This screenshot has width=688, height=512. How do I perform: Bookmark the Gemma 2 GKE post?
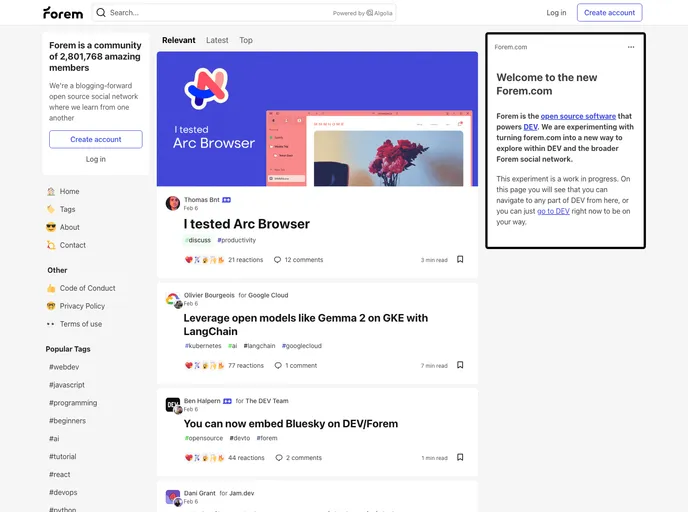460,365
